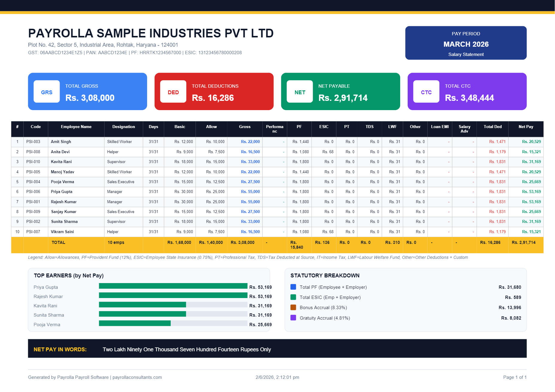Select employee name Vikram Saini

coord(62,232)
